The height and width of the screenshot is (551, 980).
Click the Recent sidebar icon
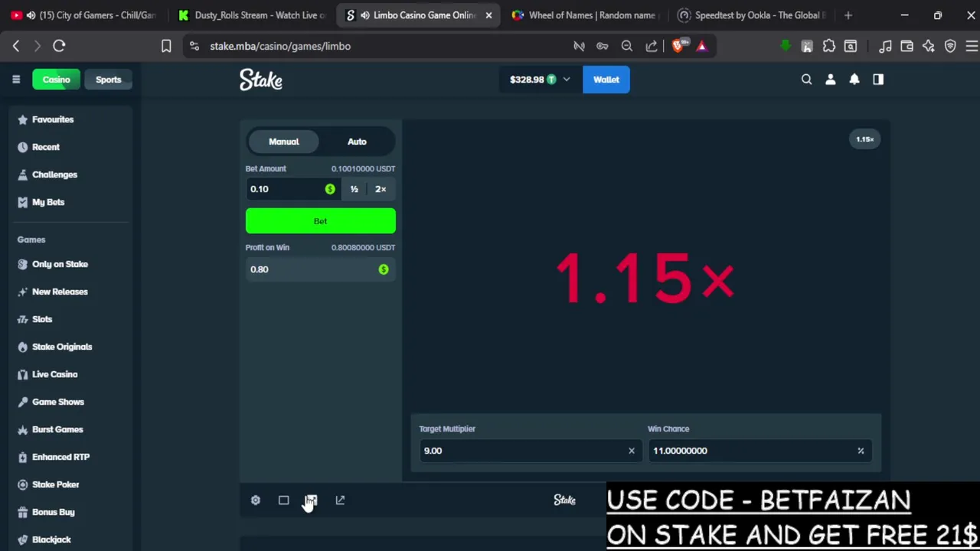click(x=22, y=147)
